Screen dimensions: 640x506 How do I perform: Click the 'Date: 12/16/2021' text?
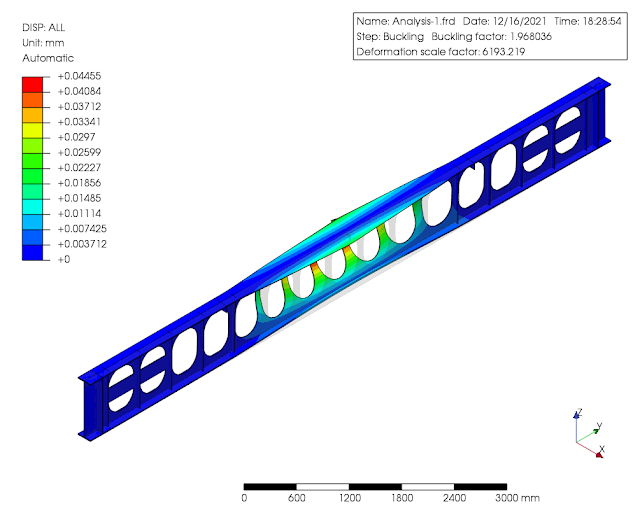tap(504, 21)
